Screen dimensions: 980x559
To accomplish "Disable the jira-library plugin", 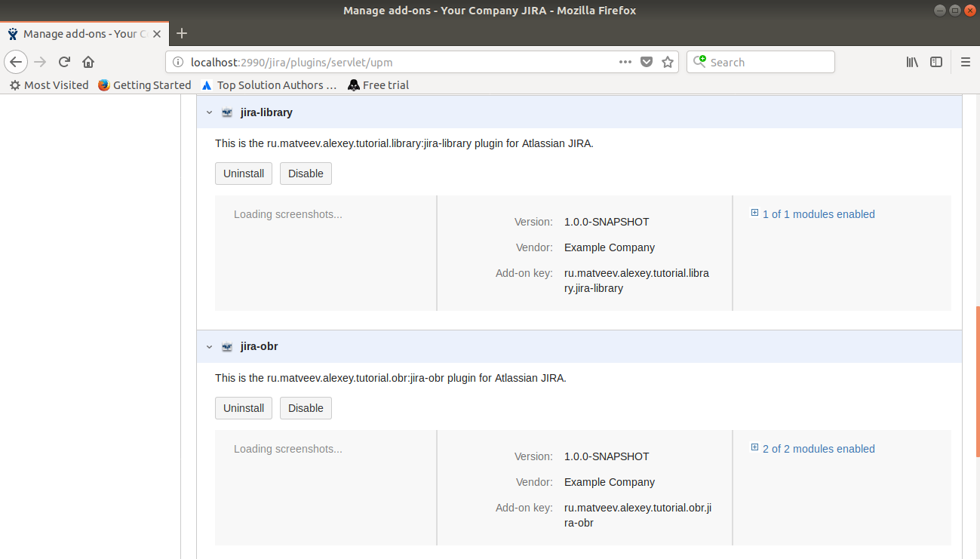I will tap(306, 173).
